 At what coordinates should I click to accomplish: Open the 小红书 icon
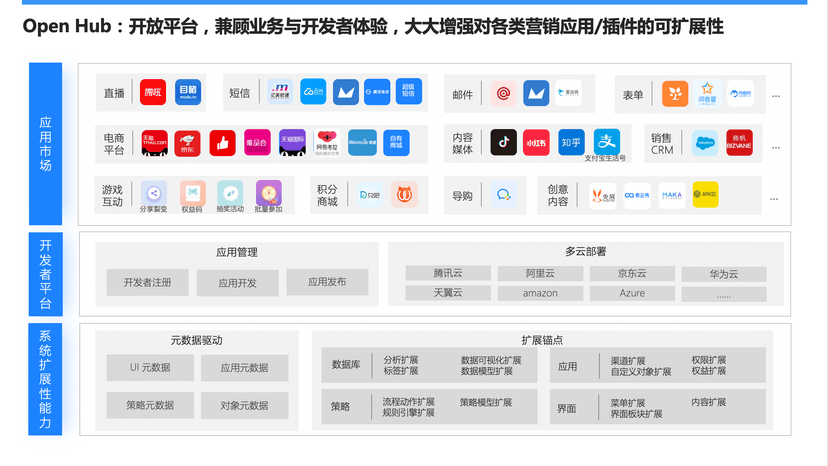tap(536, 142)
